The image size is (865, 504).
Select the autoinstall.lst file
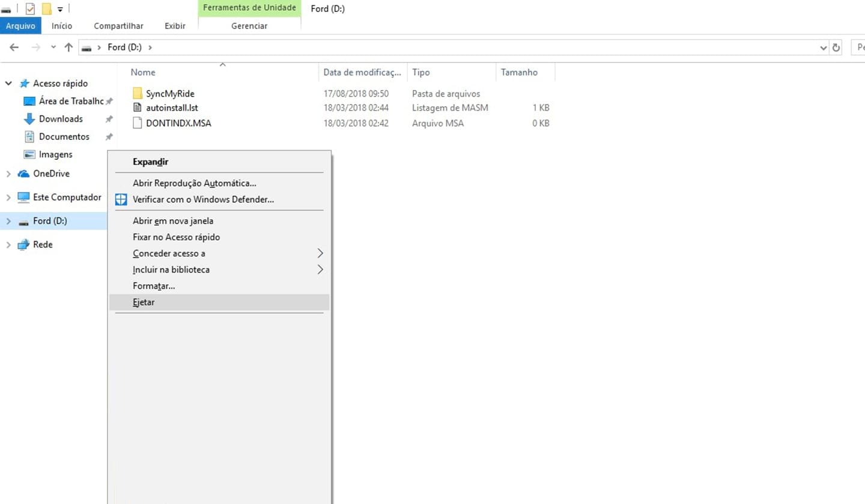pyautogui.click(x=172, y=108)
